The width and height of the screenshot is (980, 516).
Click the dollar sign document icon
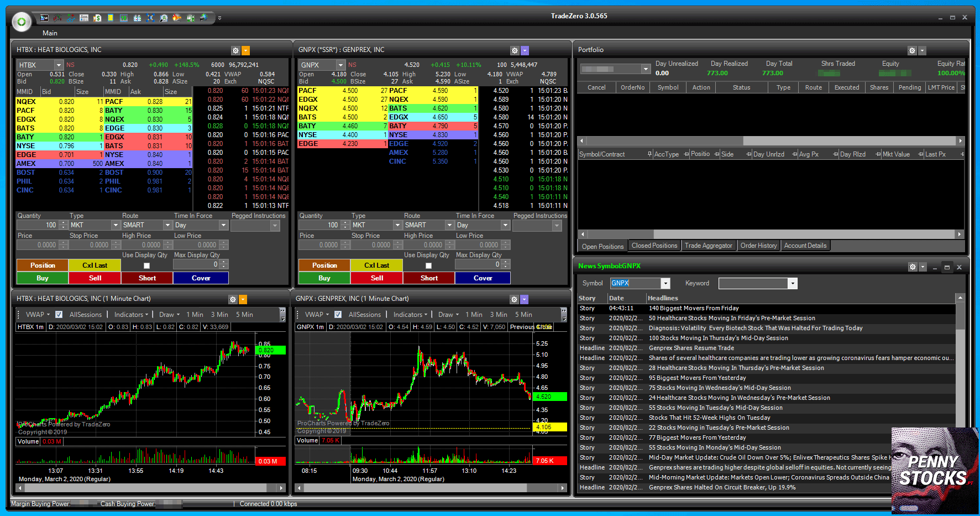[x=97, y=18]
